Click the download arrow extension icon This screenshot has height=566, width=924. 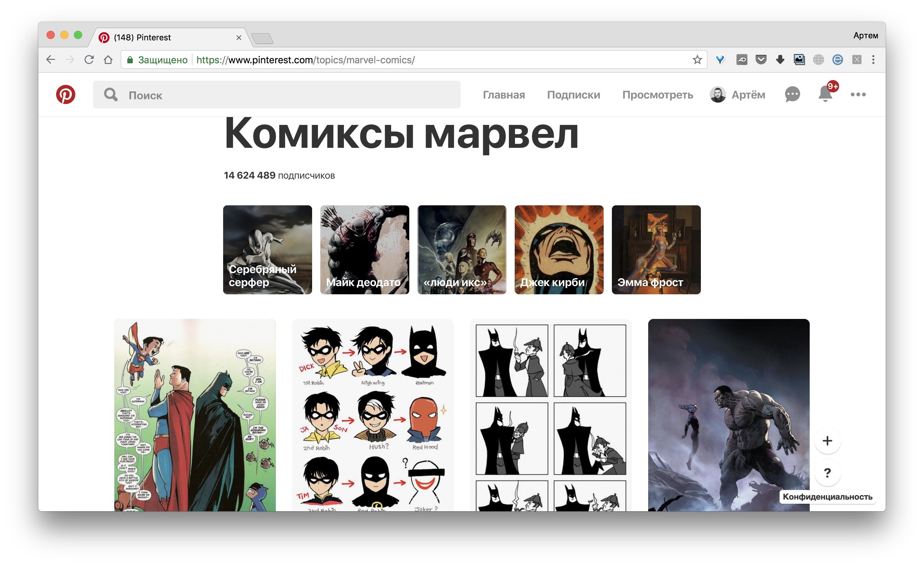[780, 60]
